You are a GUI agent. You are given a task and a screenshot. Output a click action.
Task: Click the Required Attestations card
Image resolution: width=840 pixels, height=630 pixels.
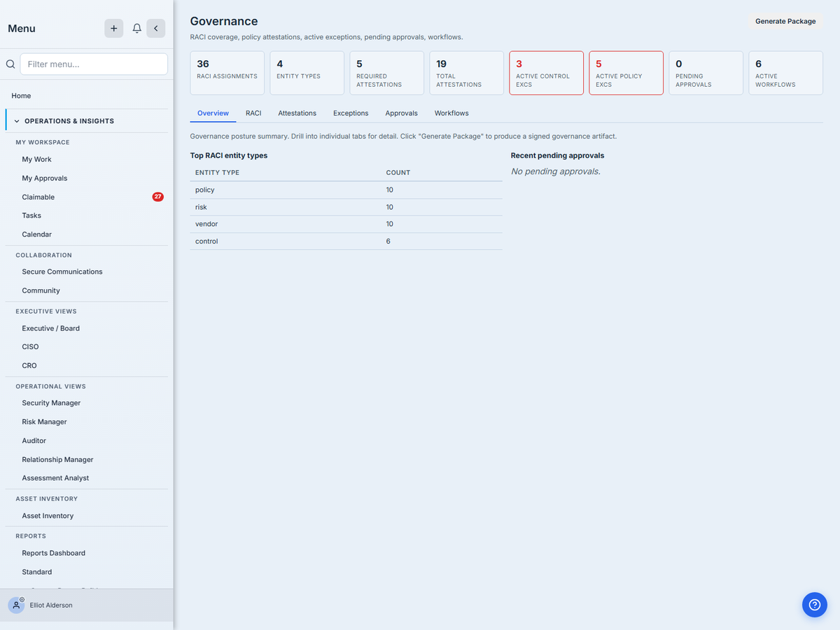coord(387,73)
